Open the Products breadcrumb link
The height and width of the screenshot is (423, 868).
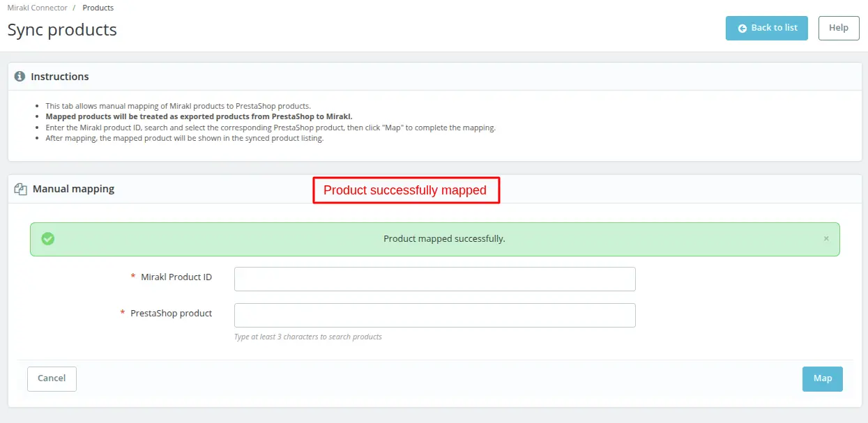(98, 8)
